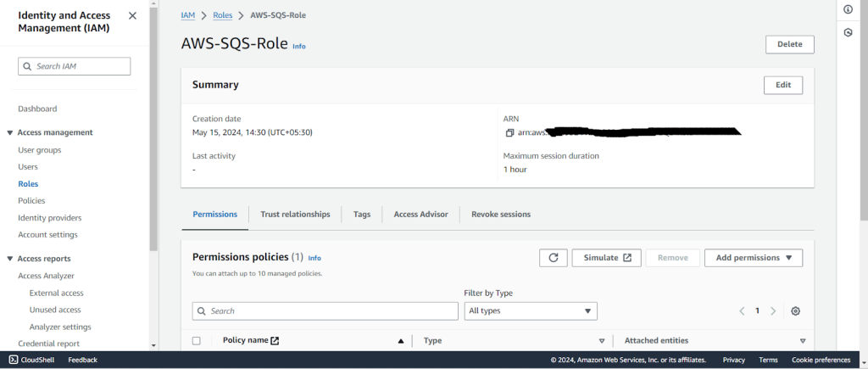Open the Filter by Type dropdown
The height and width of the screenshot is (369, 868).
tap(531, 310)
